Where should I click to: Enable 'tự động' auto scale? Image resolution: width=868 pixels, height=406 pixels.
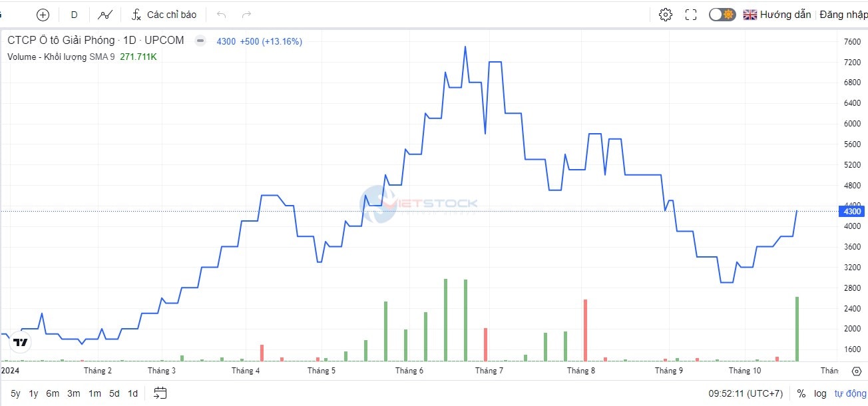point(850,393)
